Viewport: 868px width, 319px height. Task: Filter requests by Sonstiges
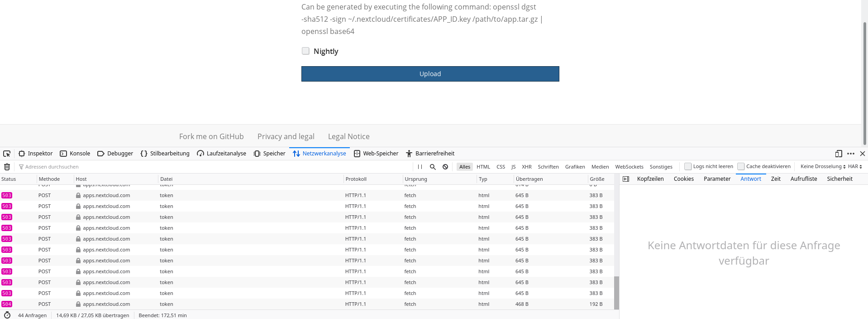(661, 167)
